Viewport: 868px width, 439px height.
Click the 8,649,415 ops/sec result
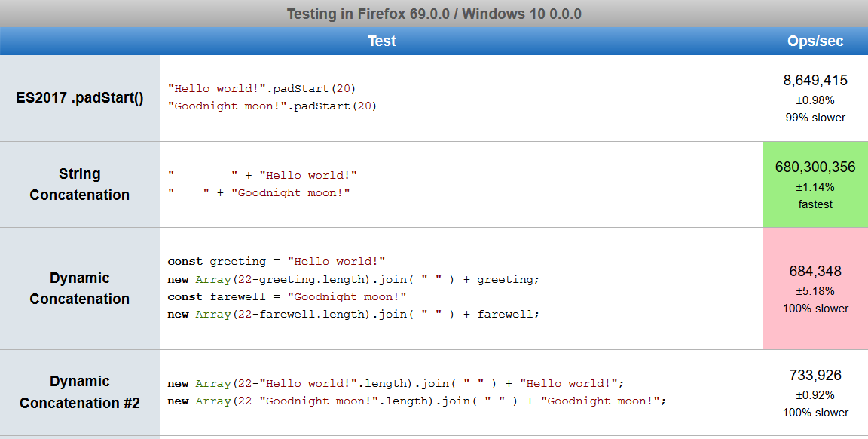tap(815, 81)
